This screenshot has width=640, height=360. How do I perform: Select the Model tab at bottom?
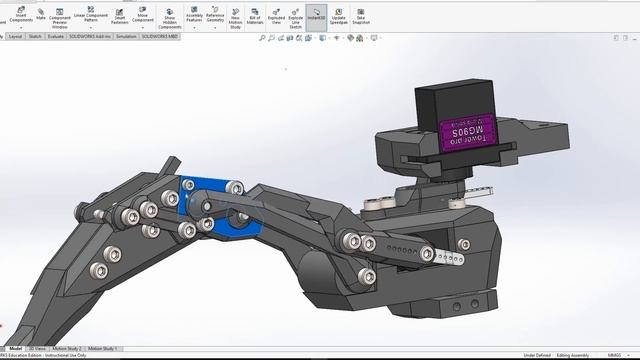(x=16, y=349)
